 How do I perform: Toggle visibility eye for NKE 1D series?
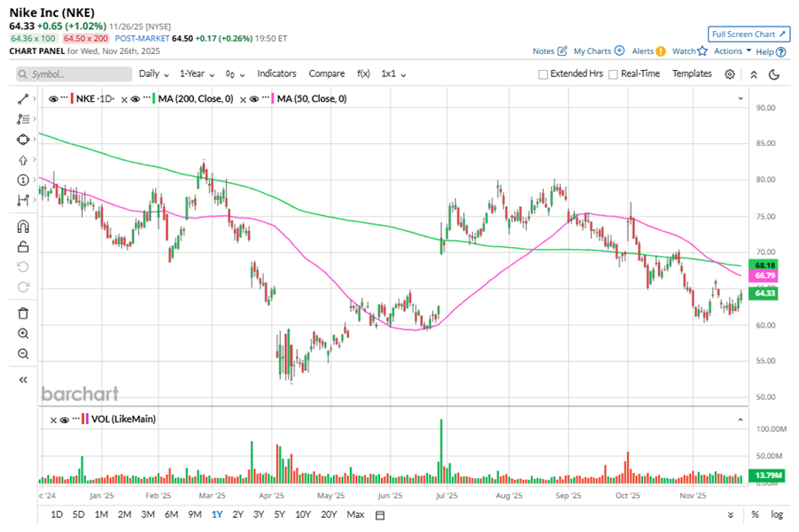coord(53,99)
